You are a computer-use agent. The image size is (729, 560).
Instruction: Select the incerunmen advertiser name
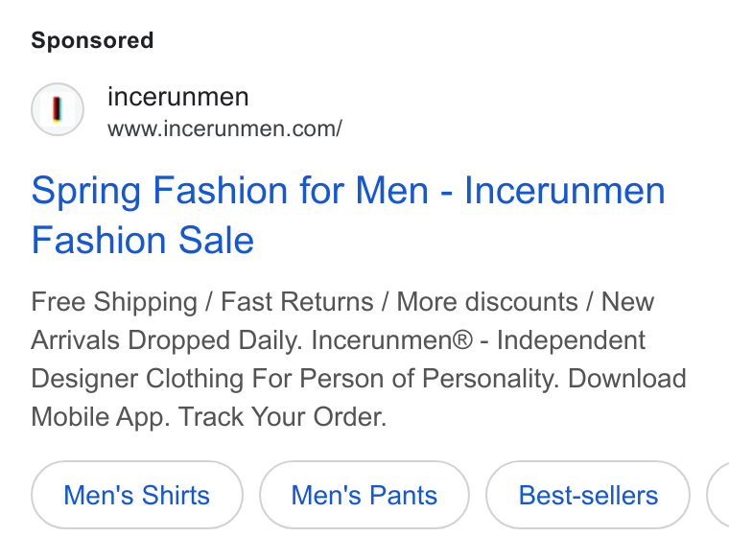pos(178,97)
